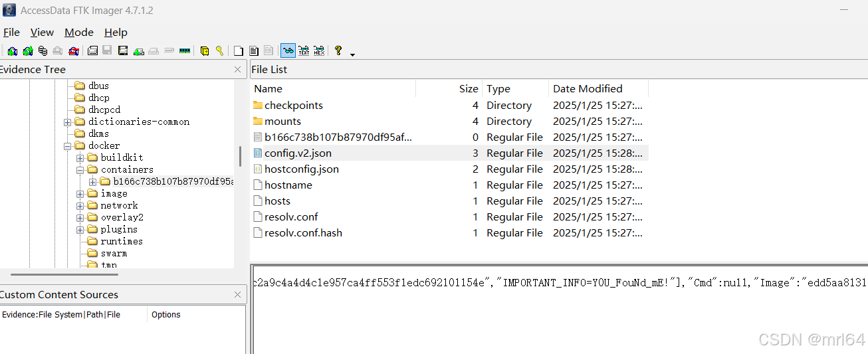Sort file list by Type column
Screen dimensions: 868x354
515,89
